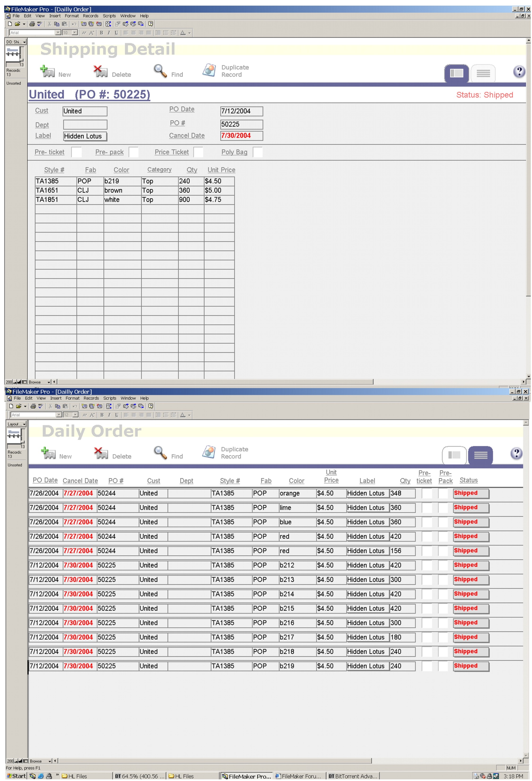This screenshot has height=781, width=532.
Task: Click the magnifying glass Find icon in Shipping Detail
Action: point(160,71)
